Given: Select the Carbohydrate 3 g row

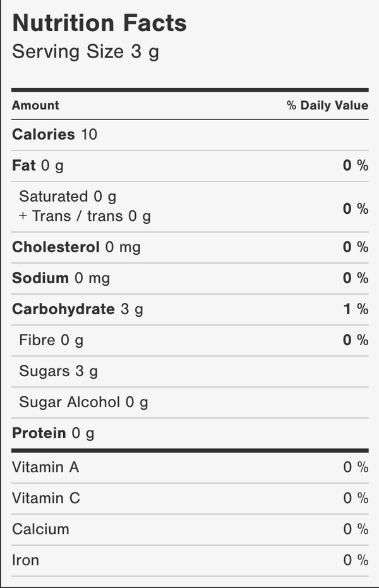Looking at the screenshot, I should [x=190, y=309].
